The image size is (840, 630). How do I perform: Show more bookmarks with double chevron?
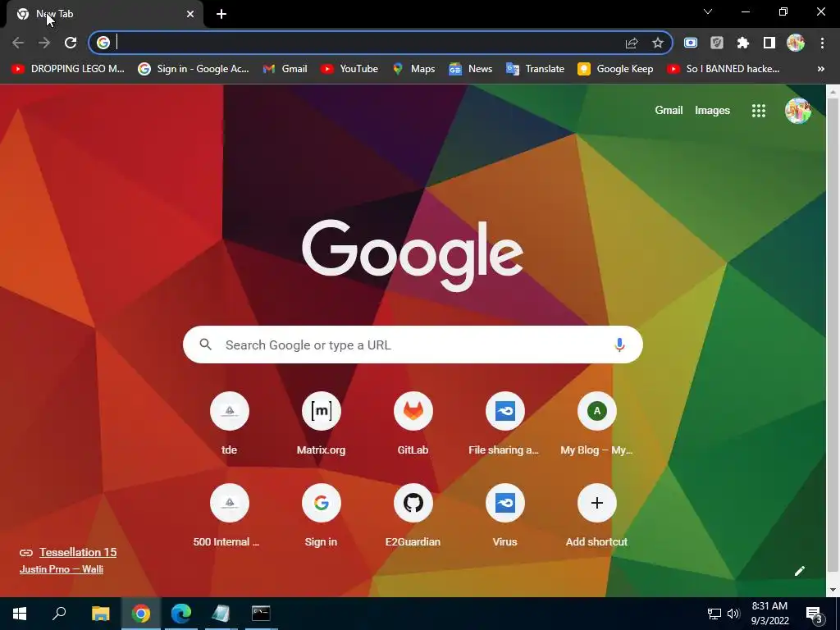click(820, 69)
